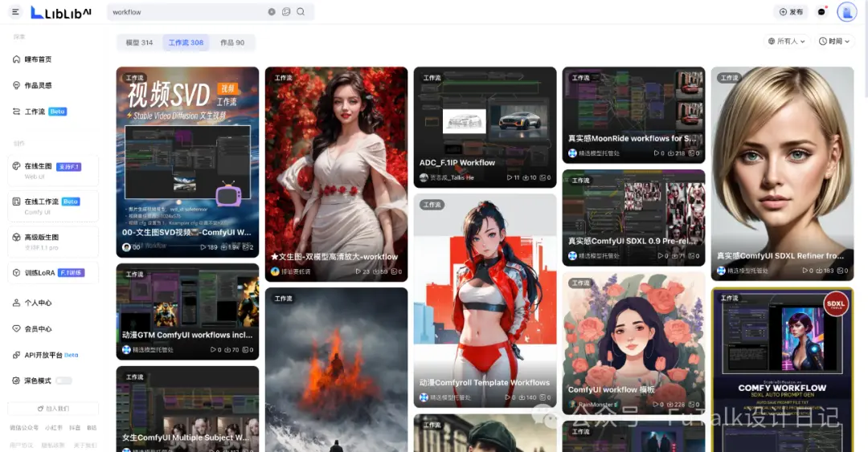Screen dimensions: 868x452
Task: Open the 高级版生图 card
Action: [x=53, y=242]
